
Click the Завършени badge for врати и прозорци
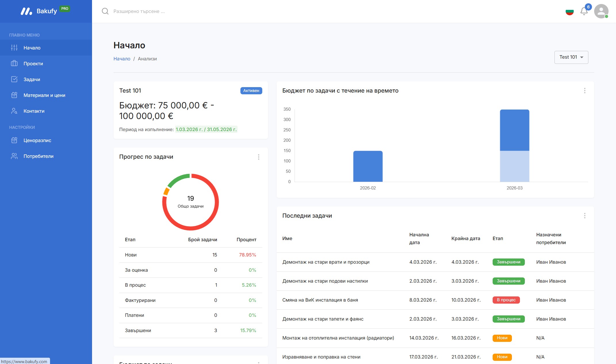pos(508,262)
